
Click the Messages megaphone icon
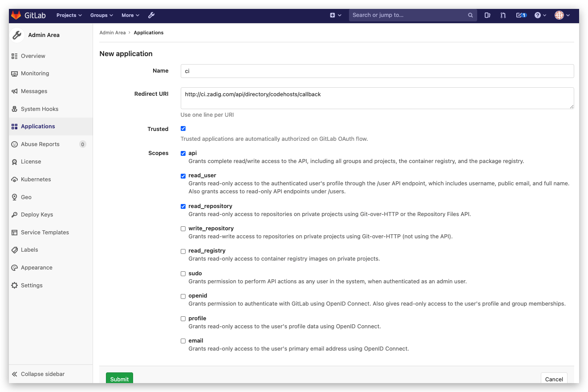(x=14, y=91)
